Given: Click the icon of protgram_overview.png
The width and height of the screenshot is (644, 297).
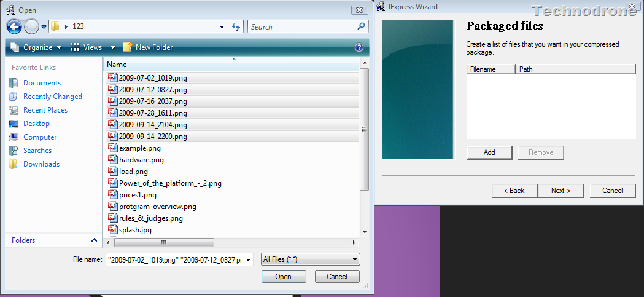Looking at the screenshot, I should (112, 206).
